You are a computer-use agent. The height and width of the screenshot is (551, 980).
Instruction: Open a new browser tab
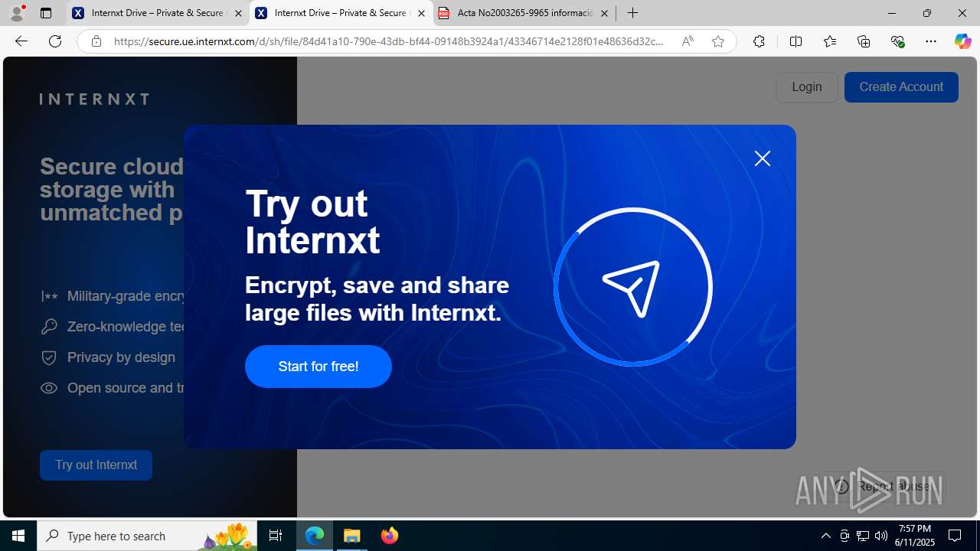[x=632, y=13]
